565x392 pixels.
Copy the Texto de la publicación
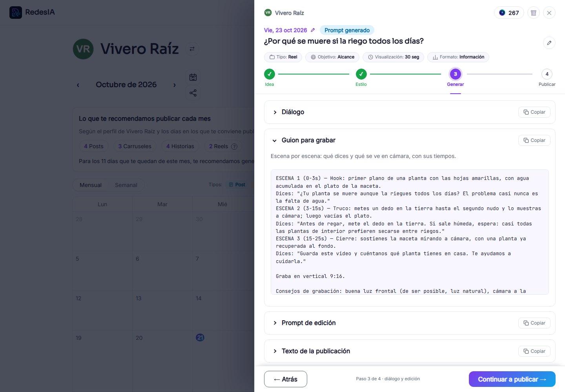(534, 351)
